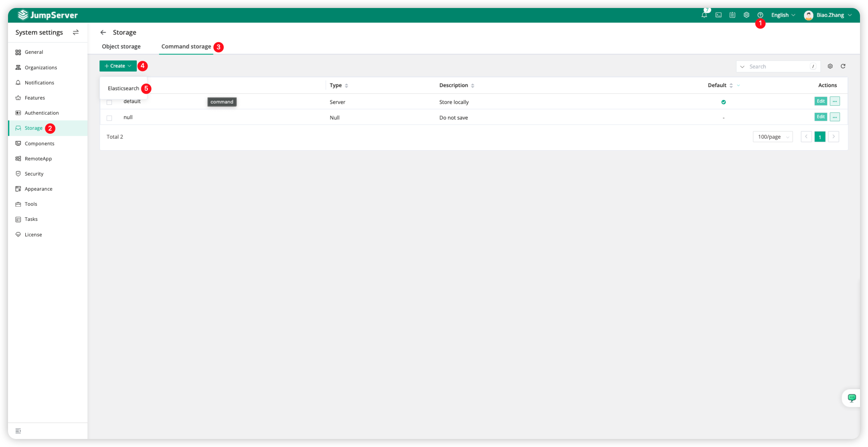Open the 100/page size dropdown

click(773, 137)
